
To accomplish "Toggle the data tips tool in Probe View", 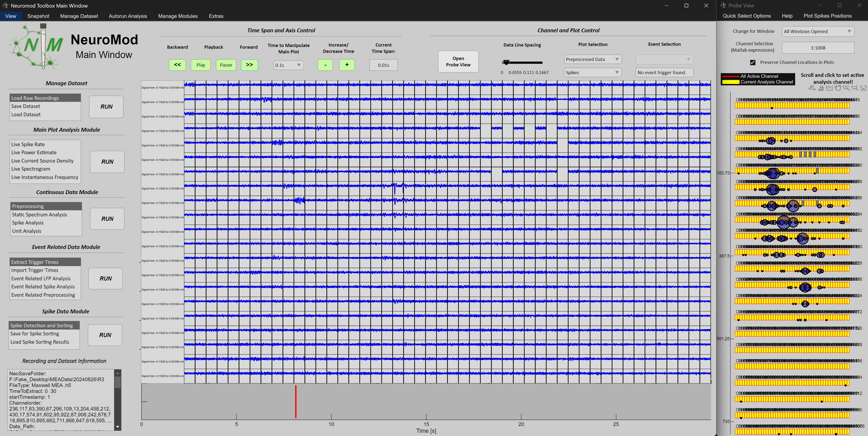I will coord(829,88).
